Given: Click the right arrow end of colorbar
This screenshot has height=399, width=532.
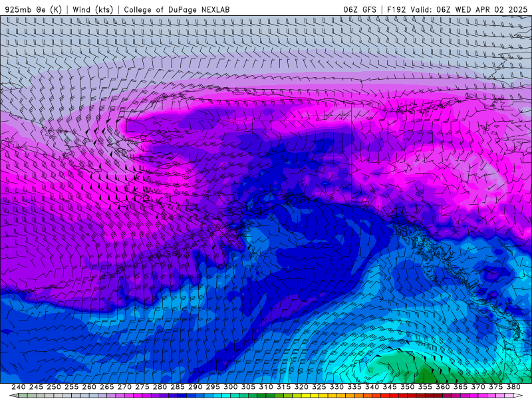Looking at the screenshot, I should pos(518,396).
